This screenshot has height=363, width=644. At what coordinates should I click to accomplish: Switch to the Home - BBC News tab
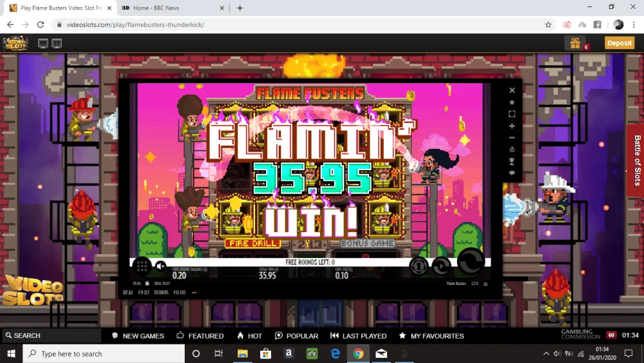[173, 8]
